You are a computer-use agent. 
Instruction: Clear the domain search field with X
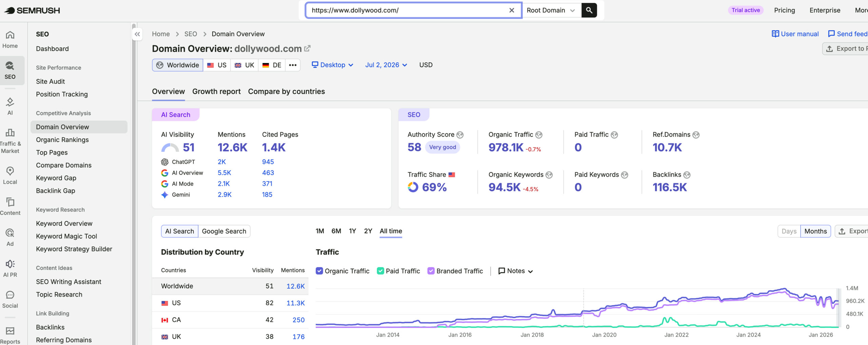point(512,10)
